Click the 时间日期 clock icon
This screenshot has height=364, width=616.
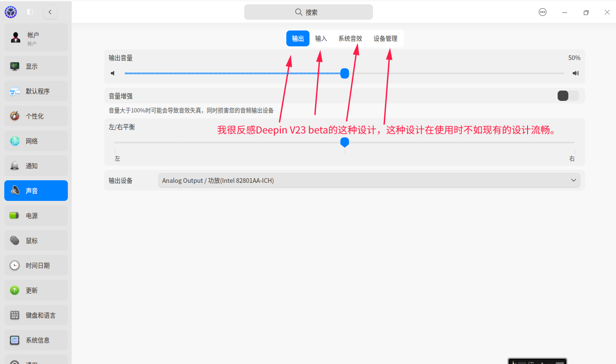tap(15, 265)
